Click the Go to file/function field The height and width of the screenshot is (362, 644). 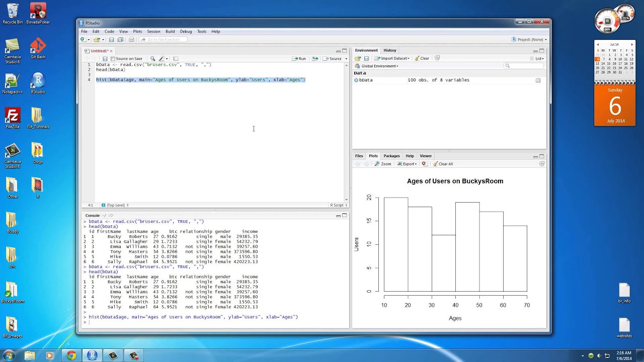click(x=163, y=39)
